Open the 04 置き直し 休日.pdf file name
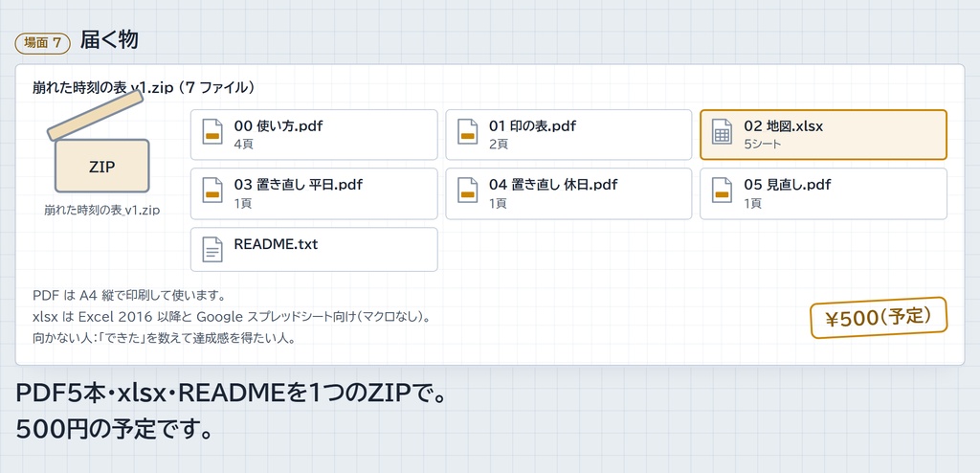 [553, 185]
